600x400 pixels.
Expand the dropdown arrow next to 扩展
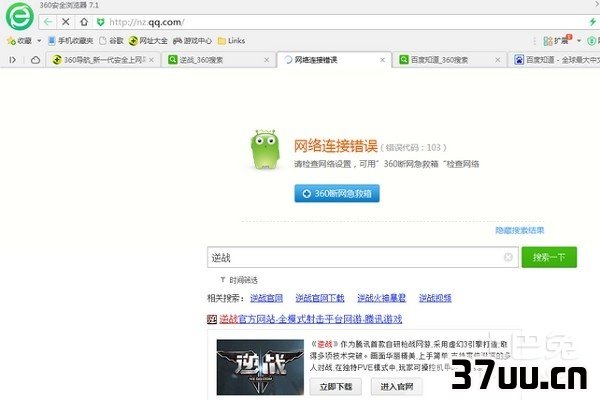[x=579, y=41]
